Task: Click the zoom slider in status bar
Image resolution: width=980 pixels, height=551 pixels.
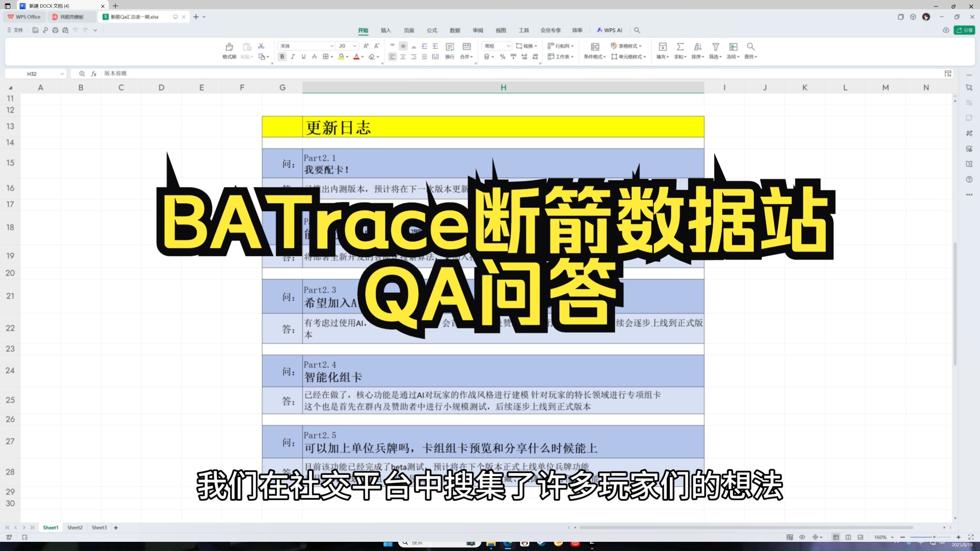Action: click(930, 537)
